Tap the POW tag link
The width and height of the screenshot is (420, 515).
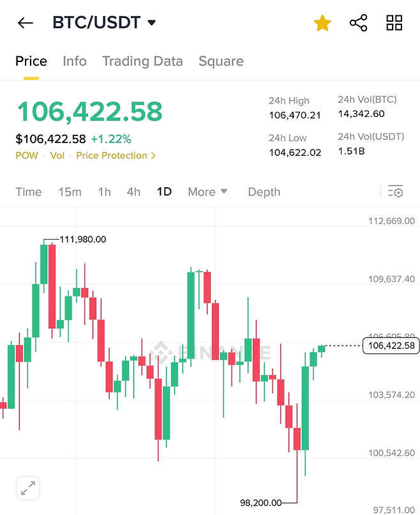coord(27,155)
